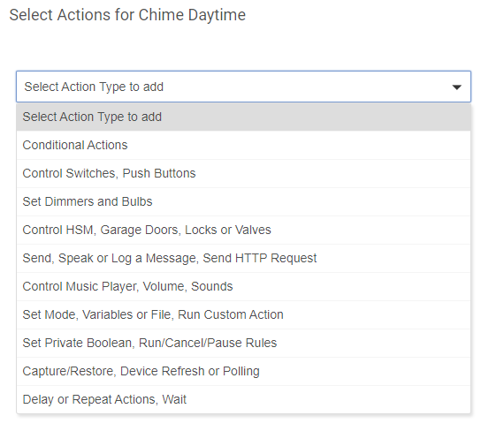Choose Control HSM, Garage Doors, Locks or Valves
504x431 pixels.
click(x=243, y=230)
